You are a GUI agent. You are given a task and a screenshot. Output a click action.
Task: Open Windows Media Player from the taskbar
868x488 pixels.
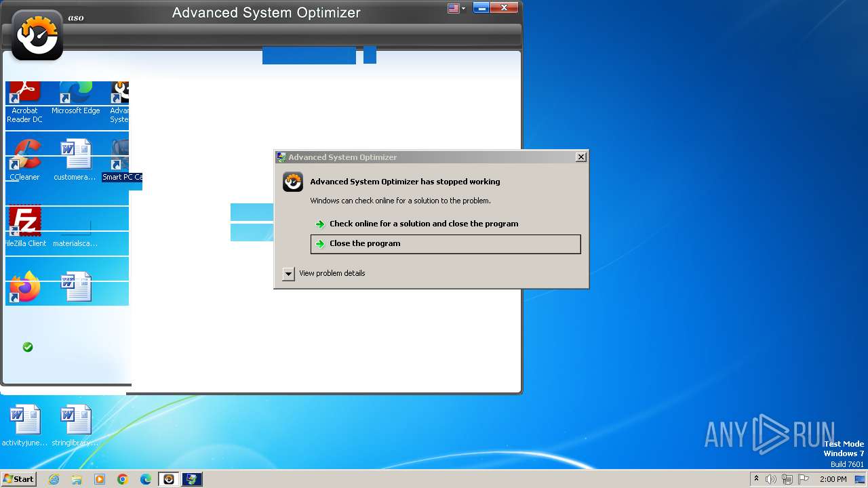pyautogui.click(x=100, y=479)
